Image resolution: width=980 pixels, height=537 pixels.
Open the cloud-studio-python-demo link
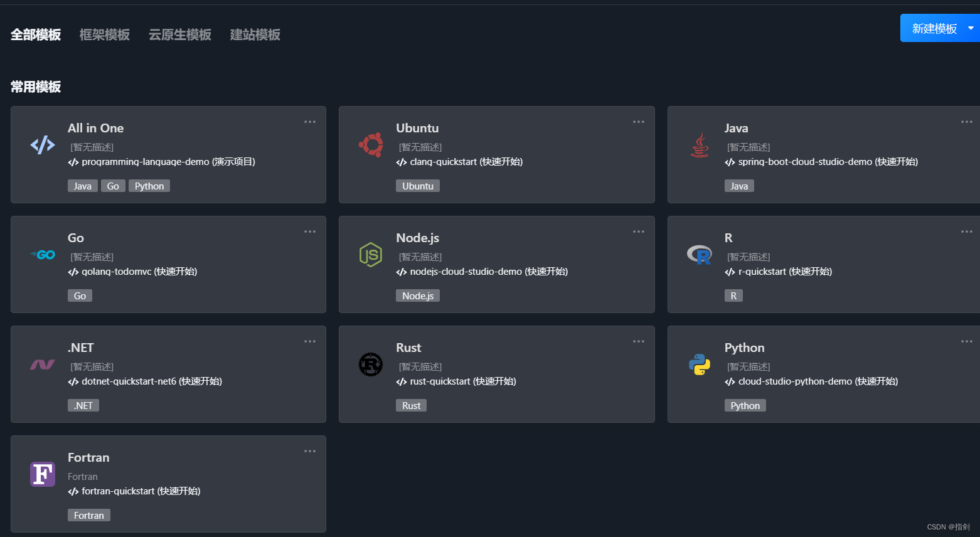point(811,381)
